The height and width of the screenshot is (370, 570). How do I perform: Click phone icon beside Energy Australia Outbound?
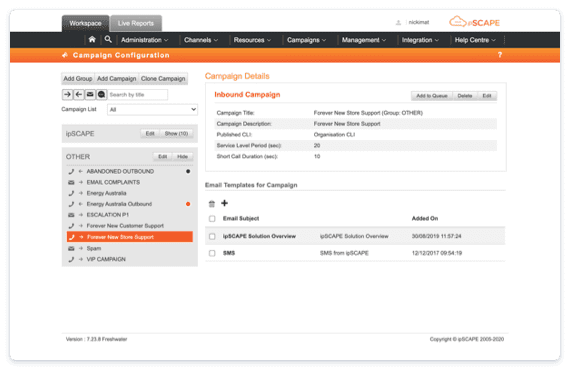click(x=71, y=204)
